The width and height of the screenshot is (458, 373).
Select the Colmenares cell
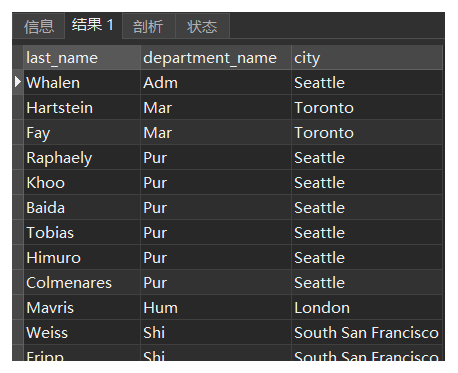[x=82, y=283]
